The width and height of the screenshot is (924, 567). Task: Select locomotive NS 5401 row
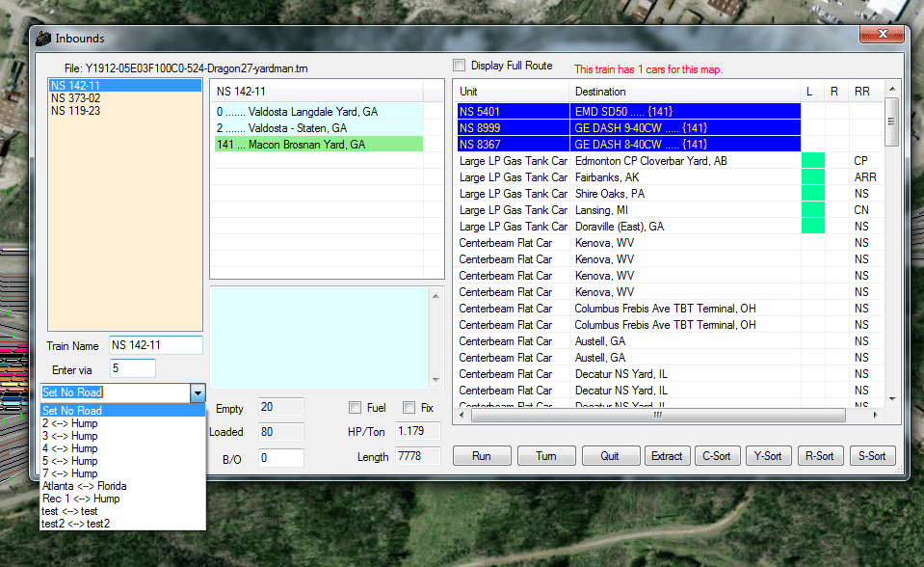pyautogui.click(x=629, y=112)
